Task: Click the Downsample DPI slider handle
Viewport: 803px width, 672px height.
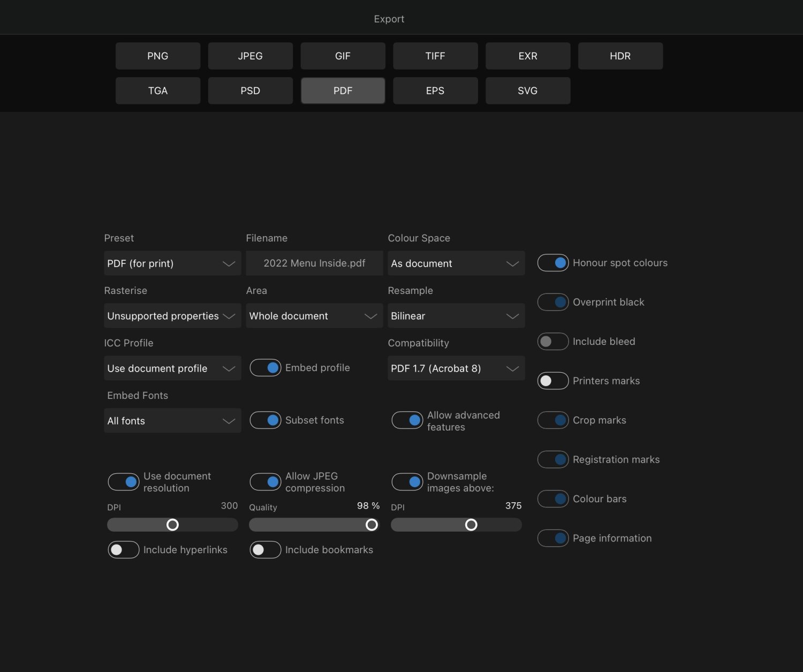Action: (x=471, y=525)
